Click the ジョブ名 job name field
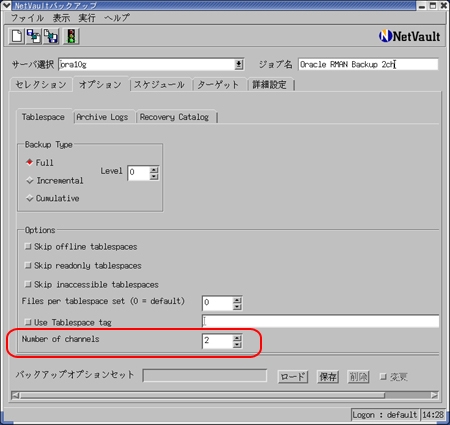The height and width of the screenshot is (425, 450). 368,64
